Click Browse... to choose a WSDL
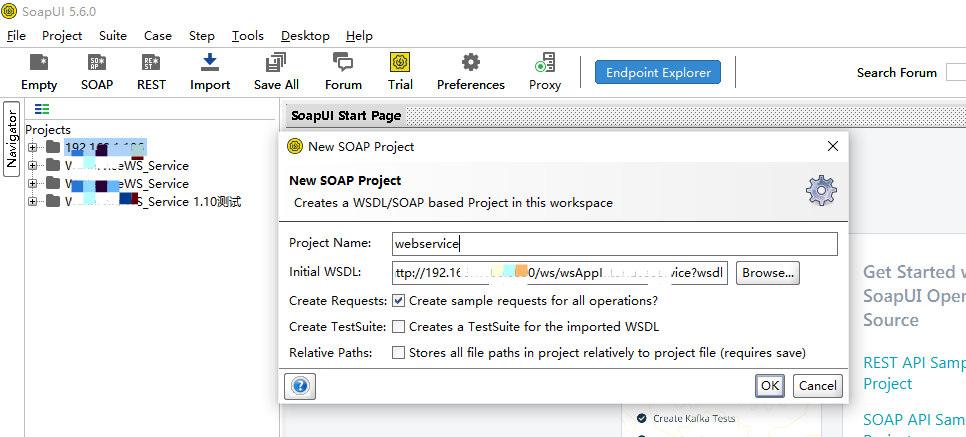Image resolution: width=966 pixels, height=437 pixels. pyautogui.click(x=768, y=272)
